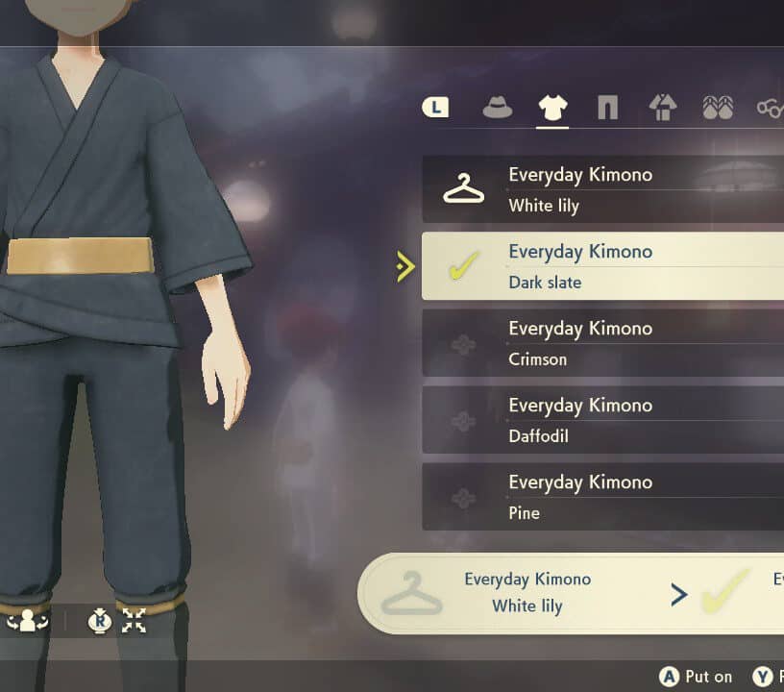Image resolution: width=784 pixels, height=692 pixels.
Task: Choose the Crimson Everyday Kimono
Action: coord(603,343)
